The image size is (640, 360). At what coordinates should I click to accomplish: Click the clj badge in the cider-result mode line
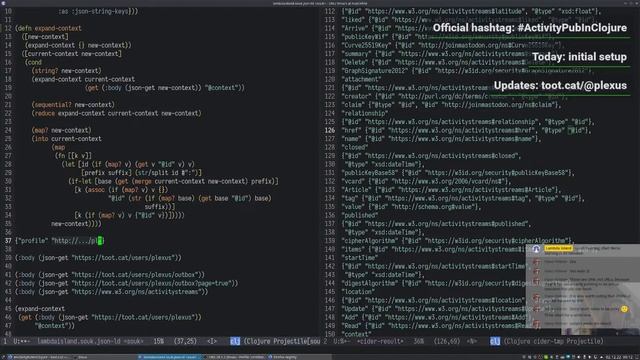click(495, 341)
